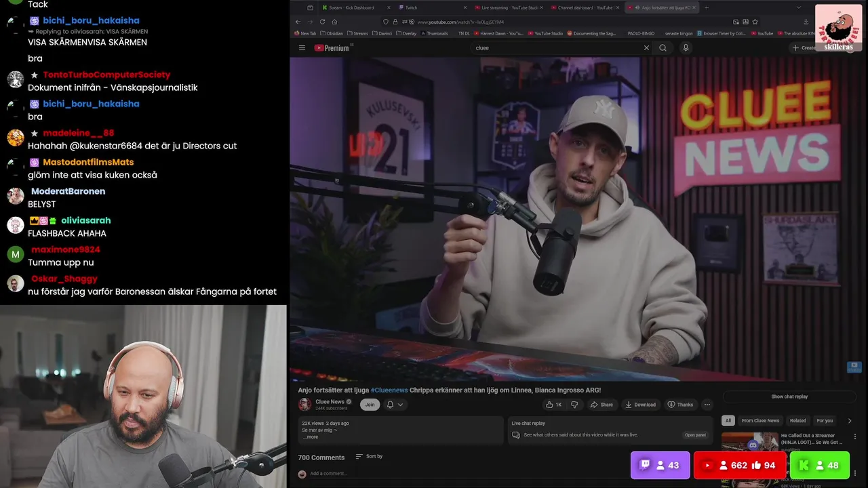
Task: Join the Cluee News channel membership
Action: pyautogui.click(x=370, y=405)
